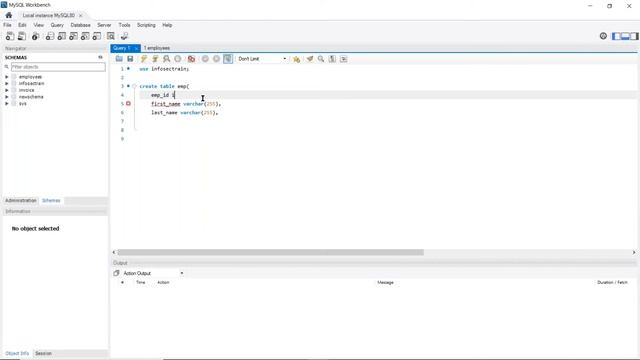Run Explain on current statement
This screenshot has height=360, width=640.
point(167,59)
